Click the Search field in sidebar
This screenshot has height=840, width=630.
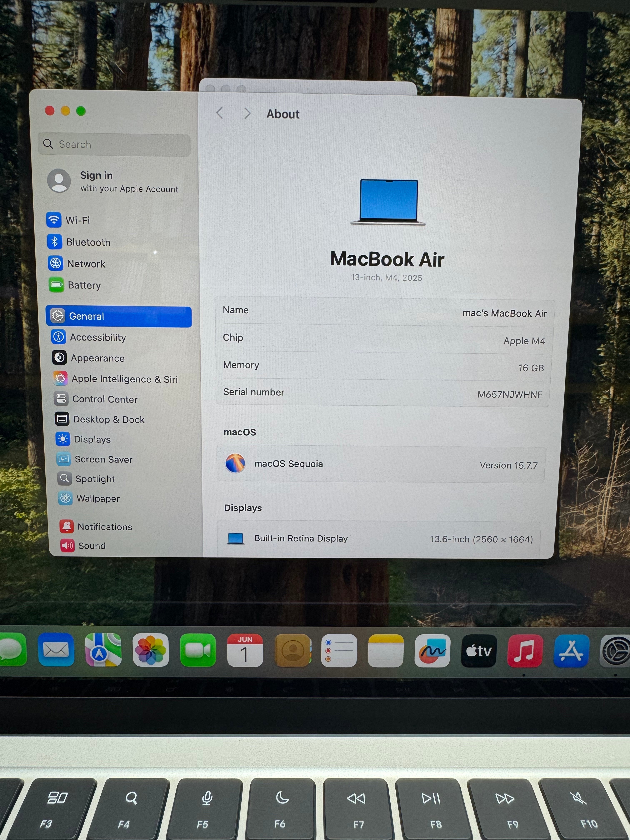pos(114,145)
